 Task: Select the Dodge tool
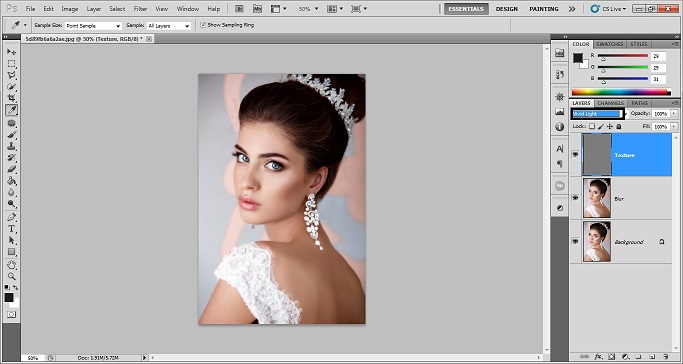pyautogui.click(x=11, y=203)
